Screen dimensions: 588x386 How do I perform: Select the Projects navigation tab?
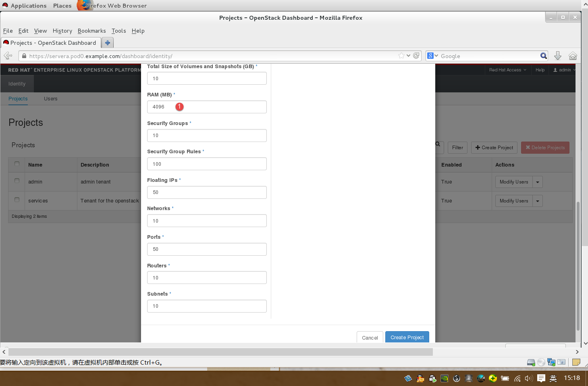(18, 98)
